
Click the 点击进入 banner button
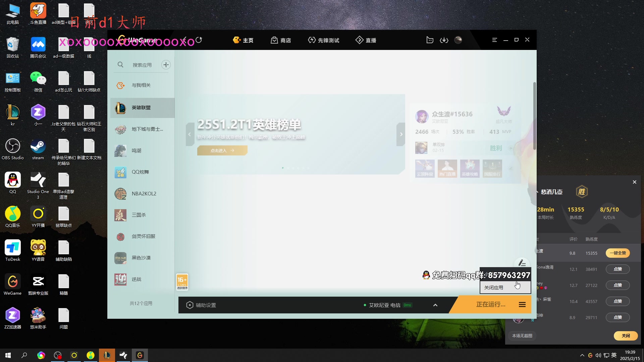[222, 150]
